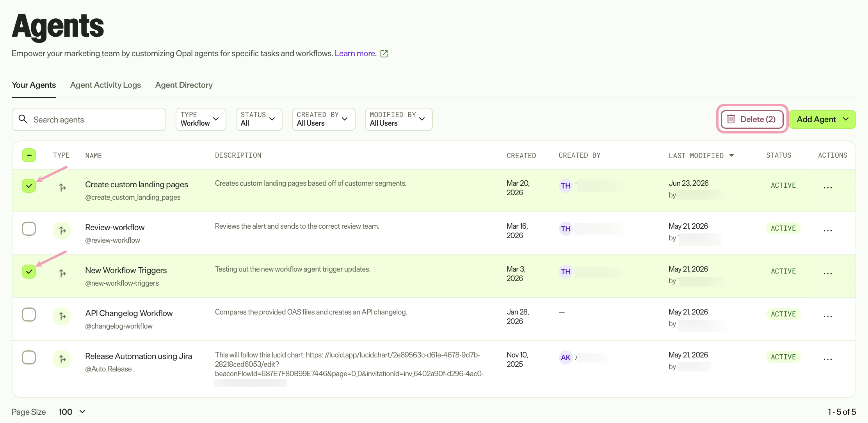Uncheck New Workflow Triggers row
Screen dimensions: 868x423
click(29, 272)
